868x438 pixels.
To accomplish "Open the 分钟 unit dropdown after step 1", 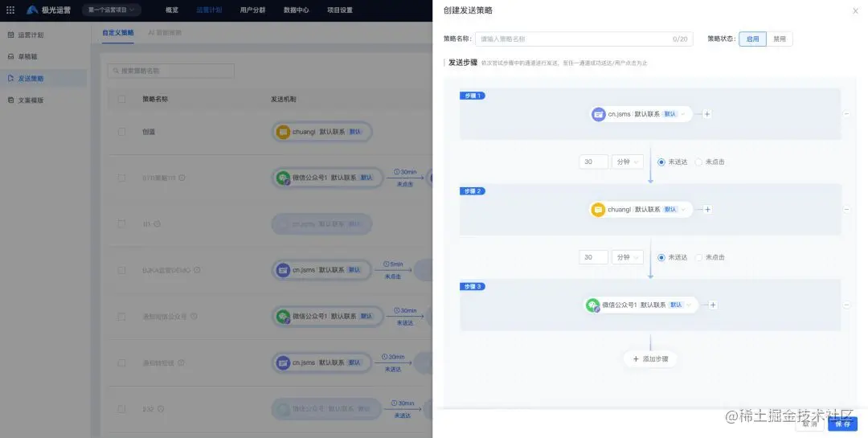I will click(x=627, y=162).
